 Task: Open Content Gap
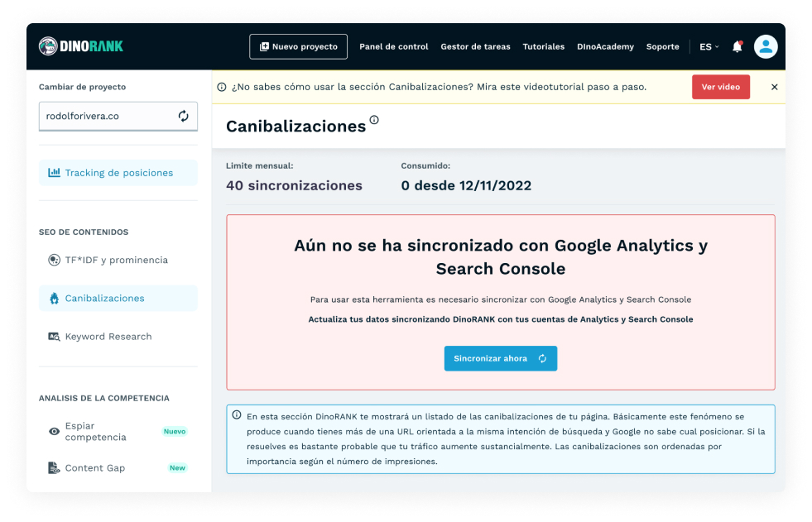[118, 467]
